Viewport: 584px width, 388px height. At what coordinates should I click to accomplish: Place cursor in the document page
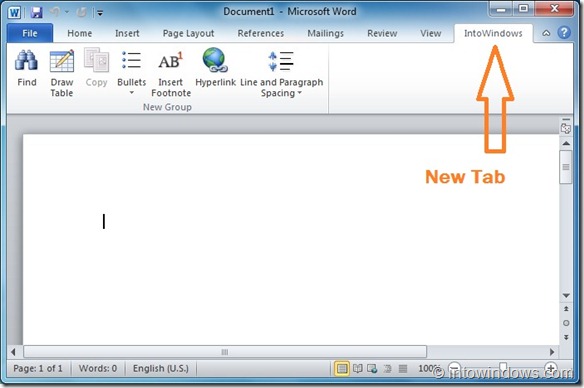(291, 240)
